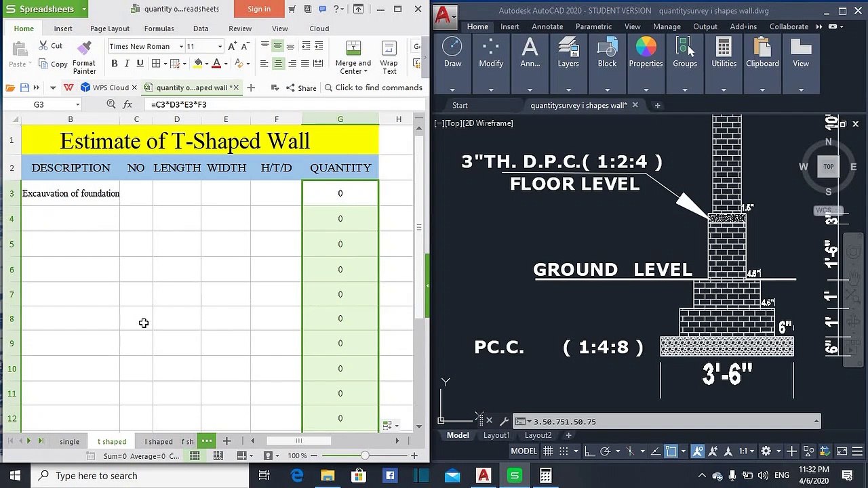Open the font size dropdown
The height and width of the screenshot is (488, 868).
click(220, 46)
